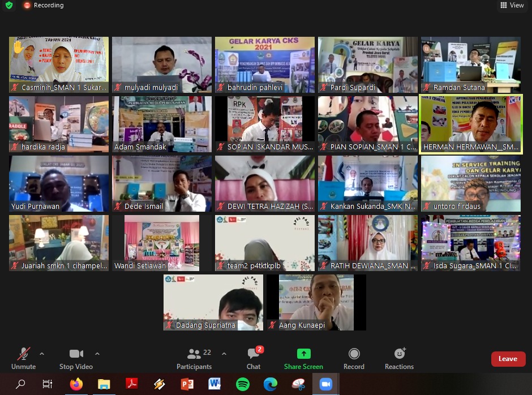Select HERMAN HERMAWAN's highlighted video tile
532x395 pixels.
pos(470,124)
